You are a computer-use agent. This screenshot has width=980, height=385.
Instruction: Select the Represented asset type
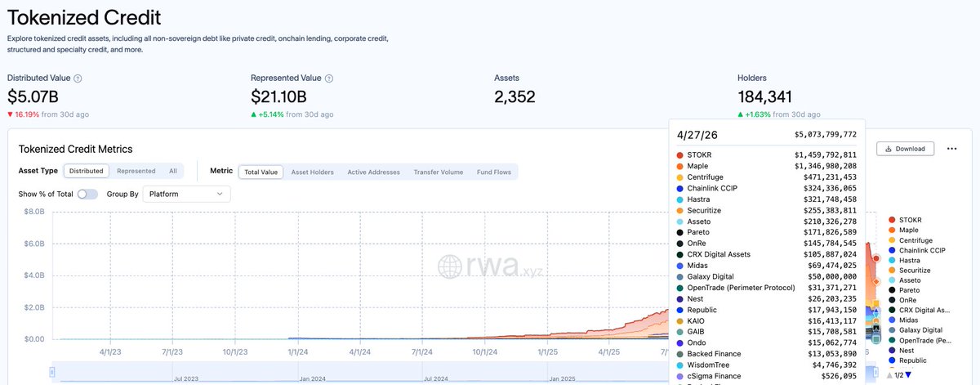click(x=136, y=172)
